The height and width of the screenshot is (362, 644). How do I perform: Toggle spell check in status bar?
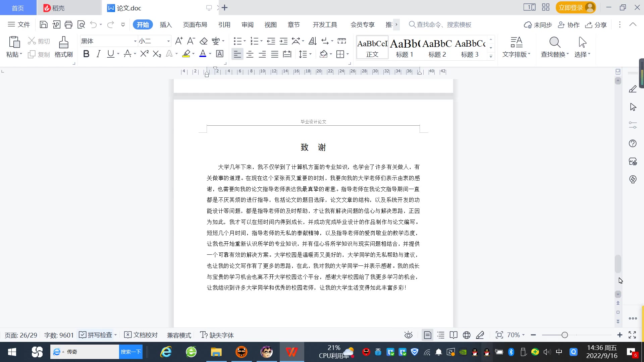click(x=96, y=335)
